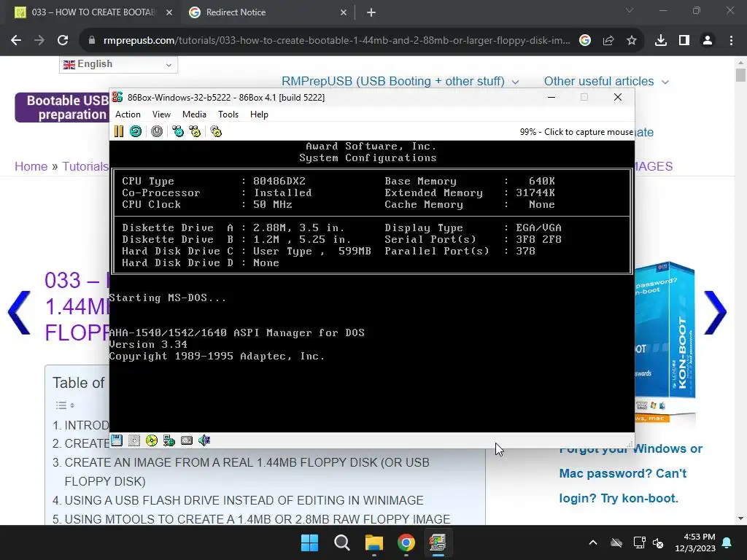This screenshot has width=747, height=560.
Task: Go to previous article with left arrow
Action: 19,312
